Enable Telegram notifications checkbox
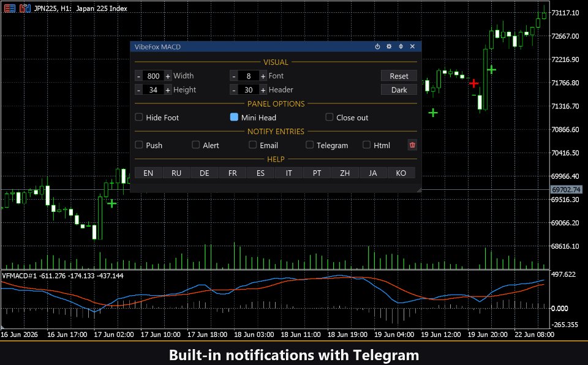588x365 pixels. point(309,145)
